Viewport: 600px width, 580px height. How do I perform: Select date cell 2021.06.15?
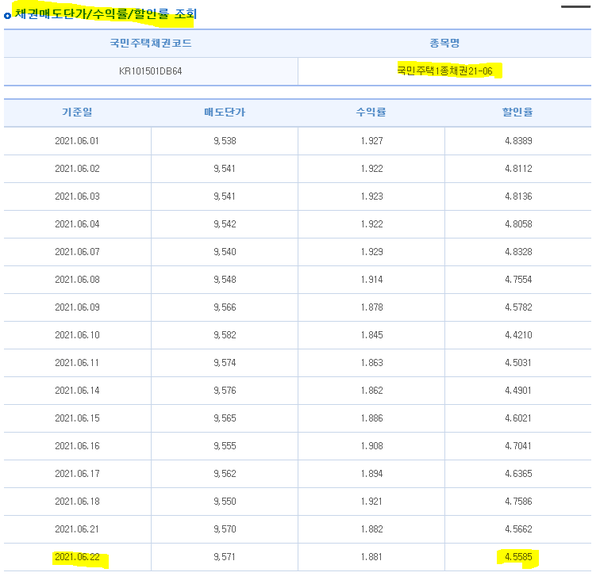(x=77, y=418)
